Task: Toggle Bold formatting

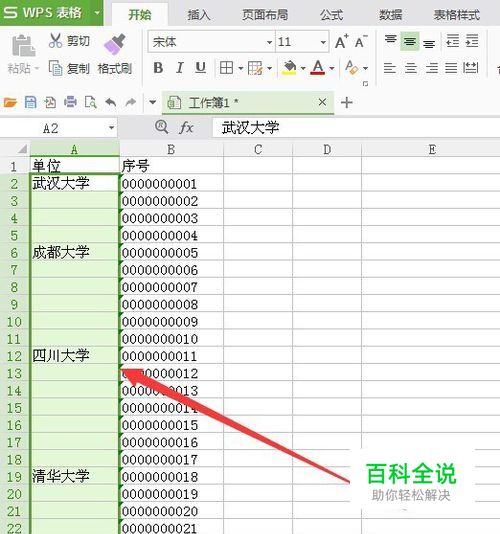Action: (158, 68)
